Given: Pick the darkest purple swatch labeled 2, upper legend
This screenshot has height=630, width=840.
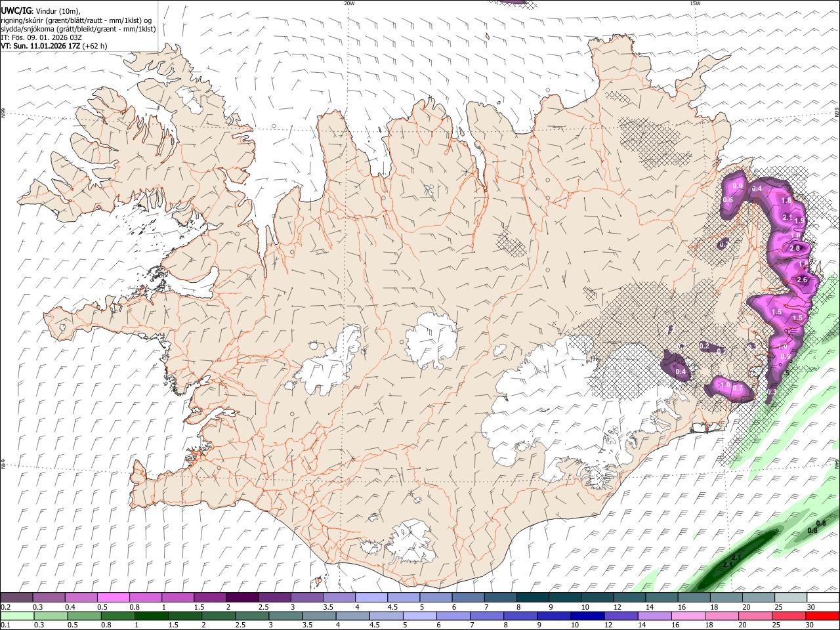Looking at the screenshot, I should (x=241, y=598).
